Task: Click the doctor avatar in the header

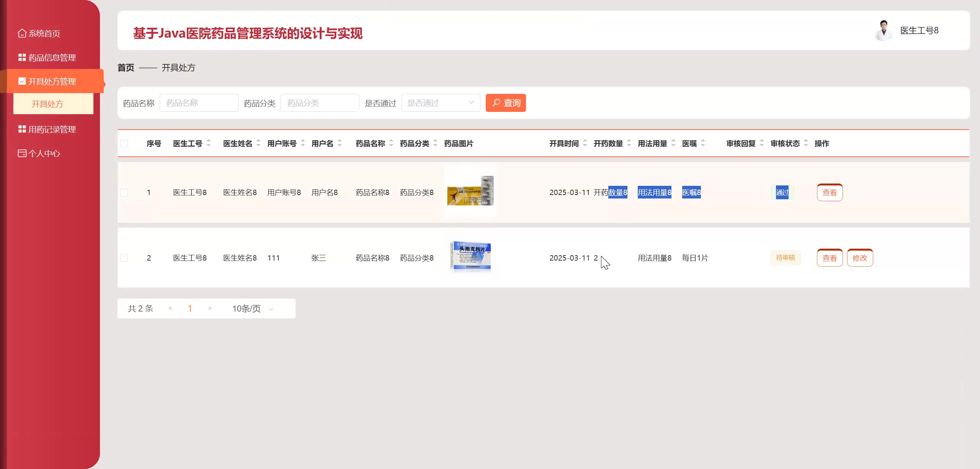Action: click(883, 31)
